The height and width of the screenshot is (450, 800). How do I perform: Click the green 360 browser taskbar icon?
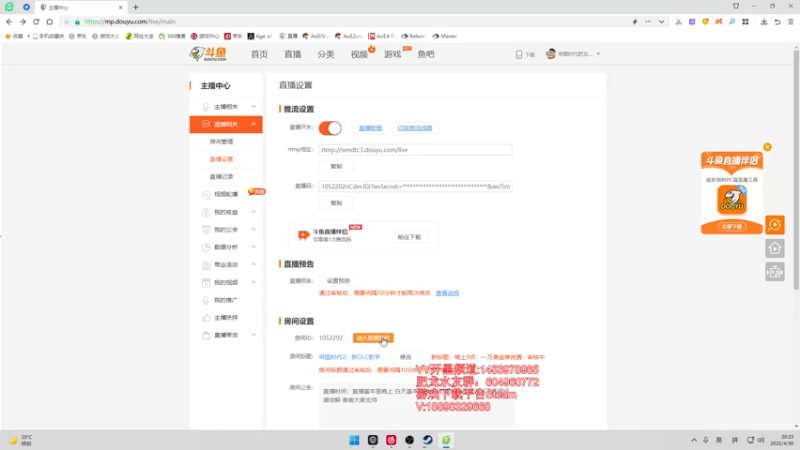tap(446, 440)
